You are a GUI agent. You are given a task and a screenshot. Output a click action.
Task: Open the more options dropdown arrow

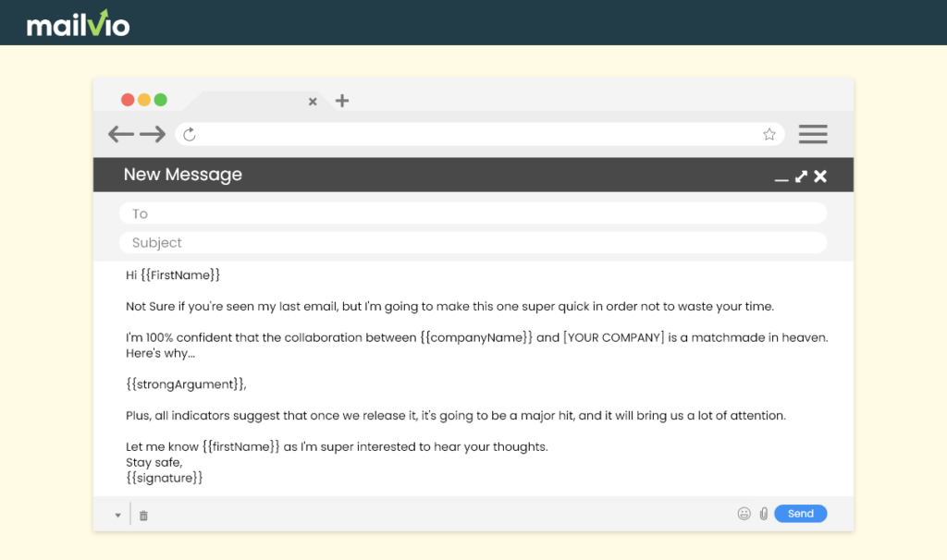[117, 516]
